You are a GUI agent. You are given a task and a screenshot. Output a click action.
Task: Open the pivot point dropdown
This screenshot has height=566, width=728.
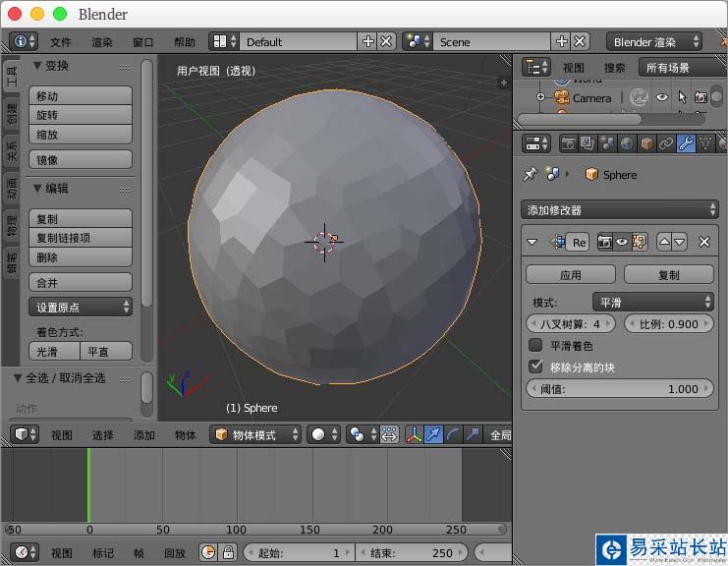click(363, 435)
